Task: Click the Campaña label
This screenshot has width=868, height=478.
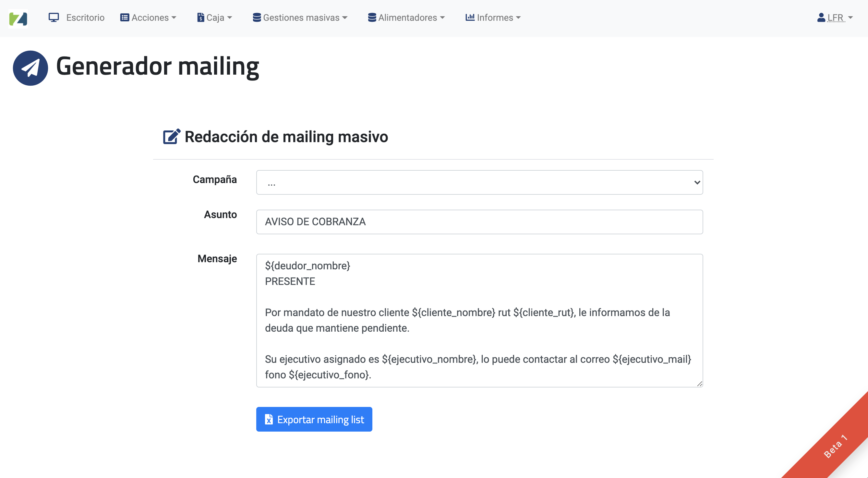Action: tap(215, 179)
